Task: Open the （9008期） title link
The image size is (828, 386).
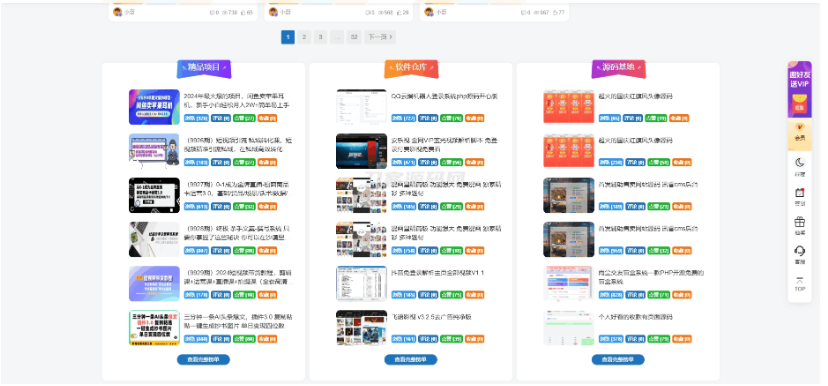Action: pyautogui.click(x=238, y=233)
